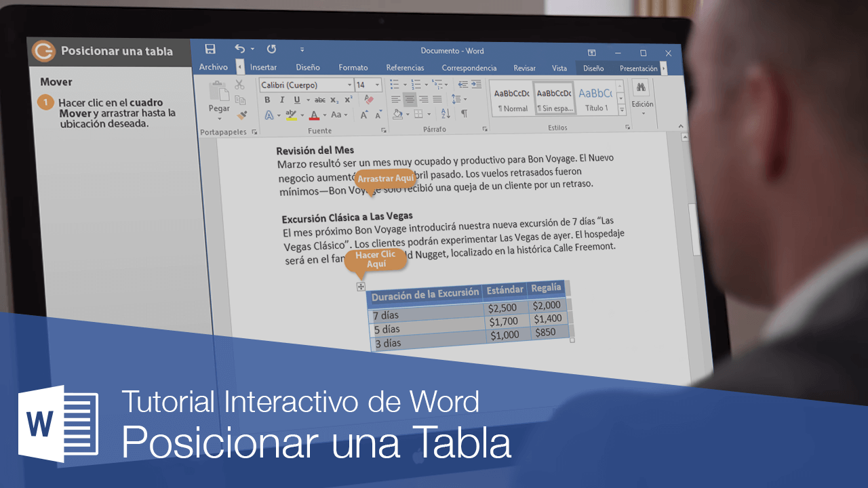
Task: Apply the Título 1 style
Action: coord(596,98)
